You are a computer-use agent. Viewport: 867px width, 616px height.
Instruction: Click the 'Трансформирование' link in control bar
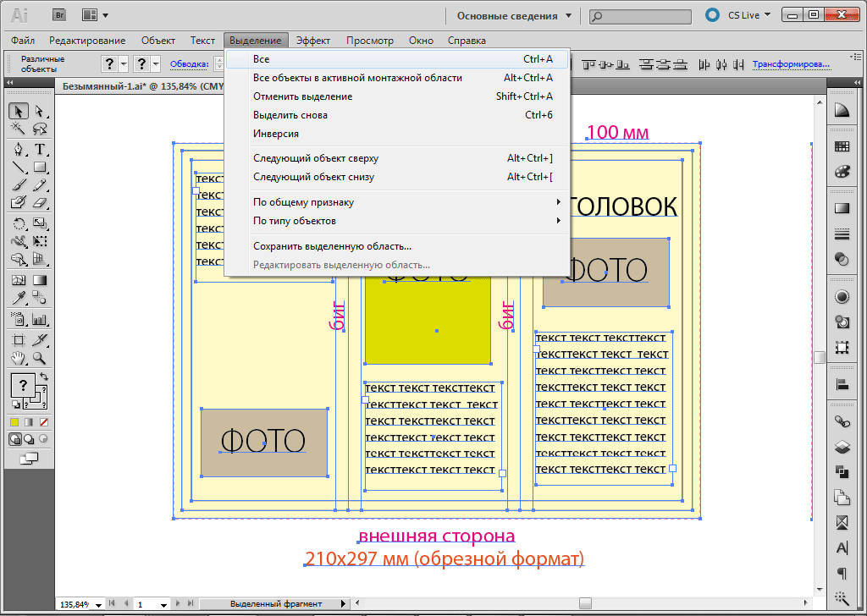coord(791,63)
